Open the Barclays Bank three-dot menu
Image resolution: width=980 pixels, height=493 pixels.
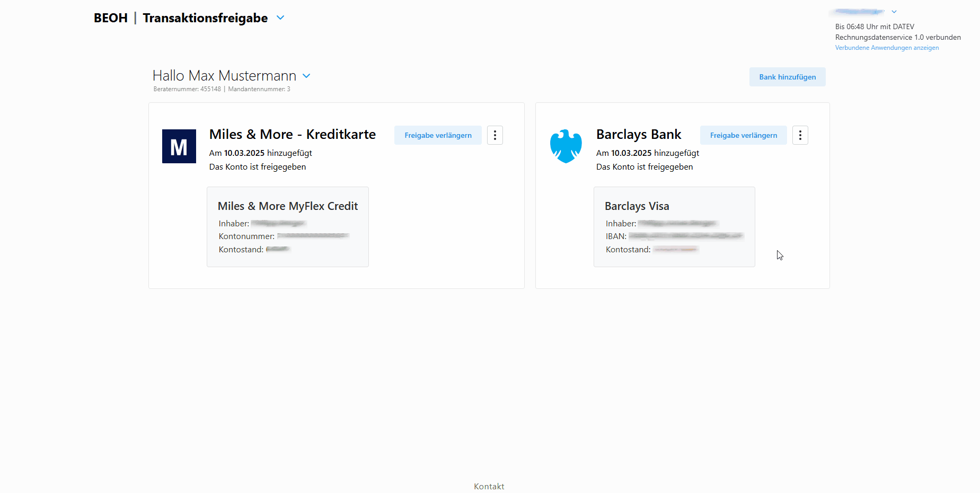click(800, 135)
